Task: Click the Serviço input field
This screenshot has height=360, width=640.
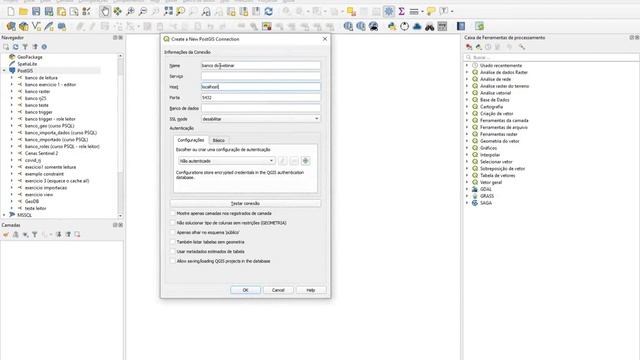Action: (260, 76)
